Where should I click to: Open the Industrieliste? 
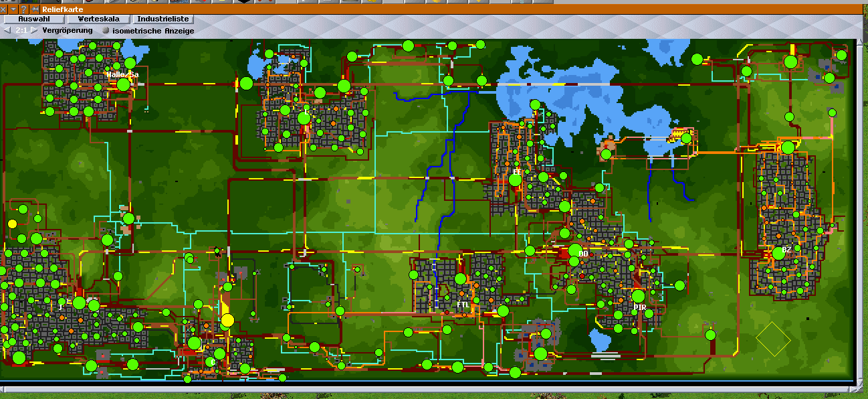(x=162, y=19)
